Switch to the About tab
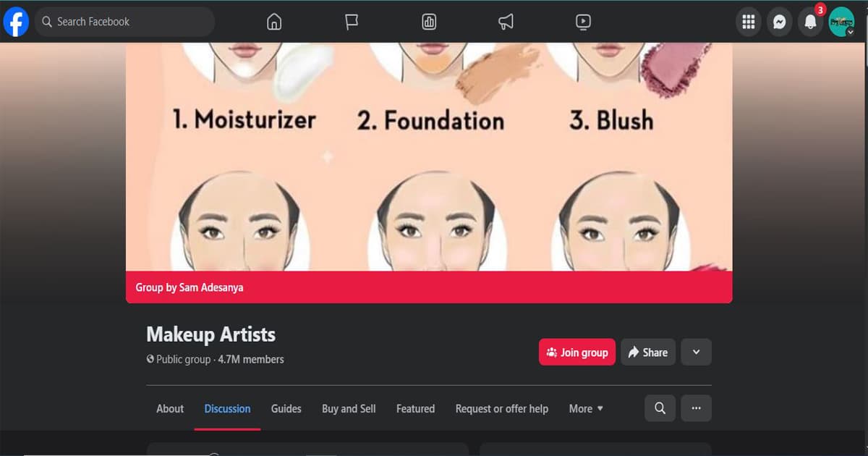This screenshot has height=456, width=868. (170, 408)
